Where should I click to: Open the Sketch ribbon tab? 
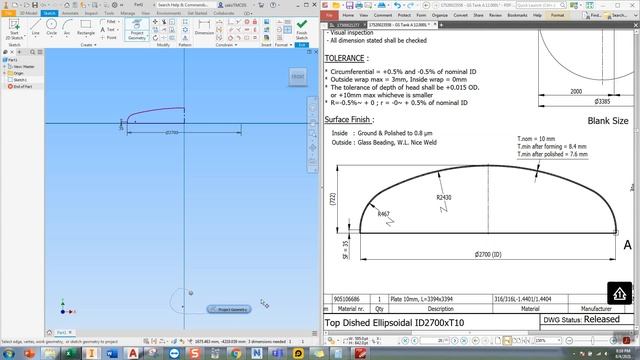pos(49,13)
